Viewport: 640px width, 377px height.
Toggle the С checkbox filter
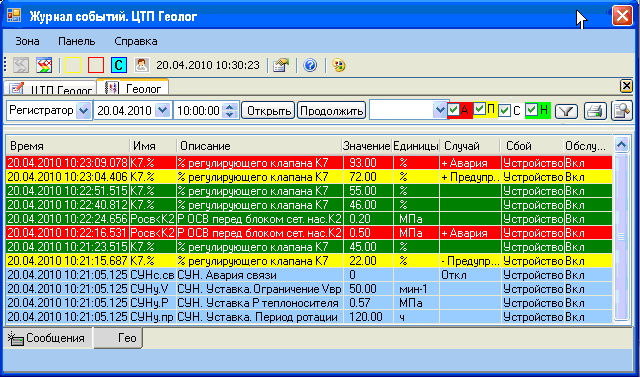click(505, 110)
